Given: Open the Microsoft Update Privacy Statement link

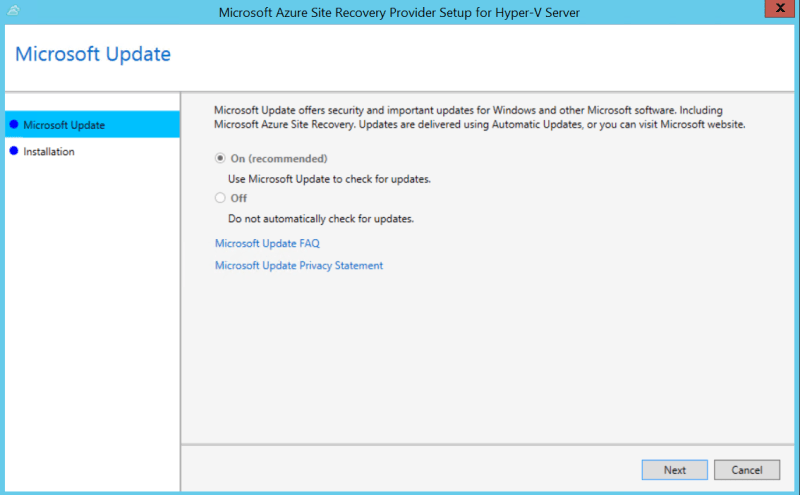Looking at the screenshot, I should tap(298, 266).
